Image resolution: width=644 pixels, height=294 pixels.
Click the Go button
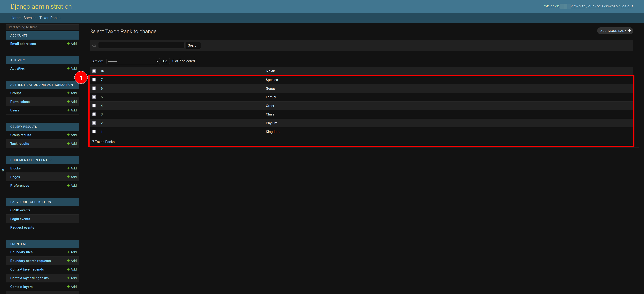click(x=165, y=61)
